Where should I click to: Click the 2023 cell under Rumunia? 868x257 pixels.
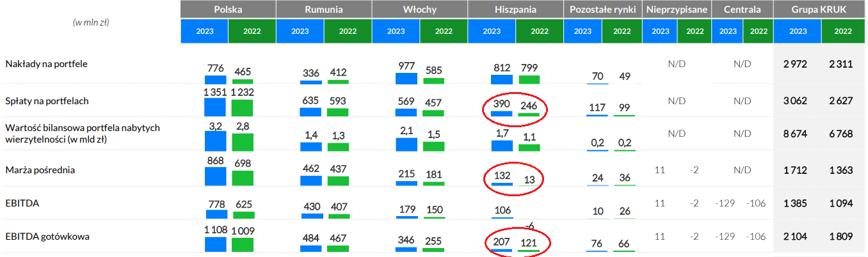pyautogui.click(x=300, y=31)
